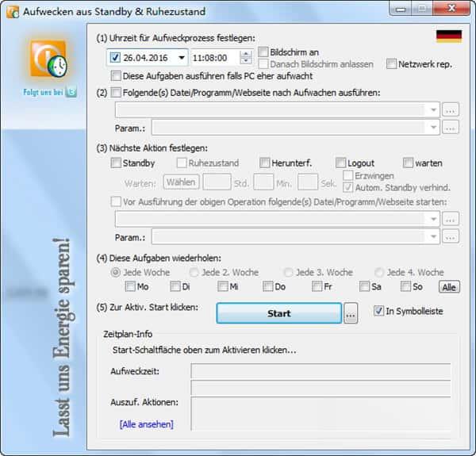Image resolution: width=476 pixels, height=456 pixels.
Task: Enable the 'Bildschirm an' checkbox
Action: [263, 52]
